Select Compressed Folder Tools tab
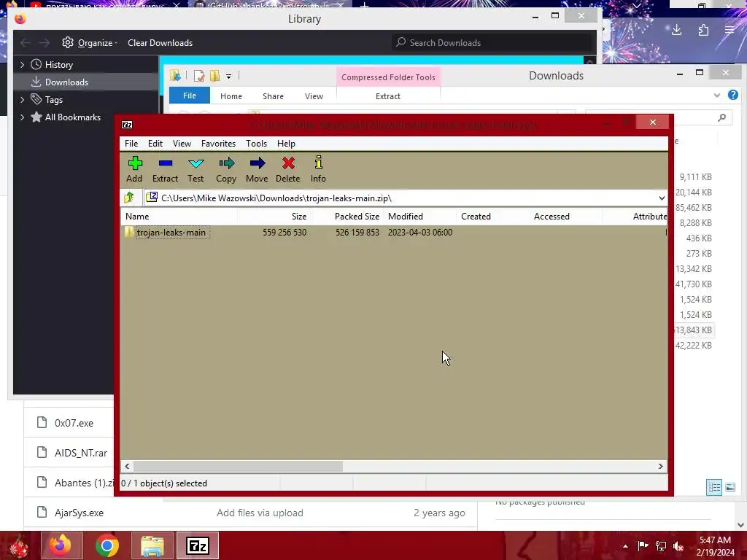 point(388,77)
